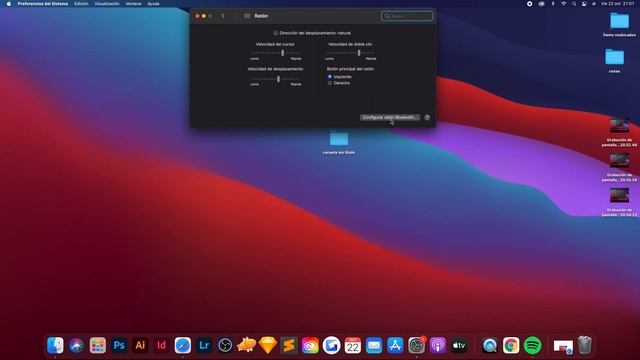Launch Lightroom from the dock

204,346
